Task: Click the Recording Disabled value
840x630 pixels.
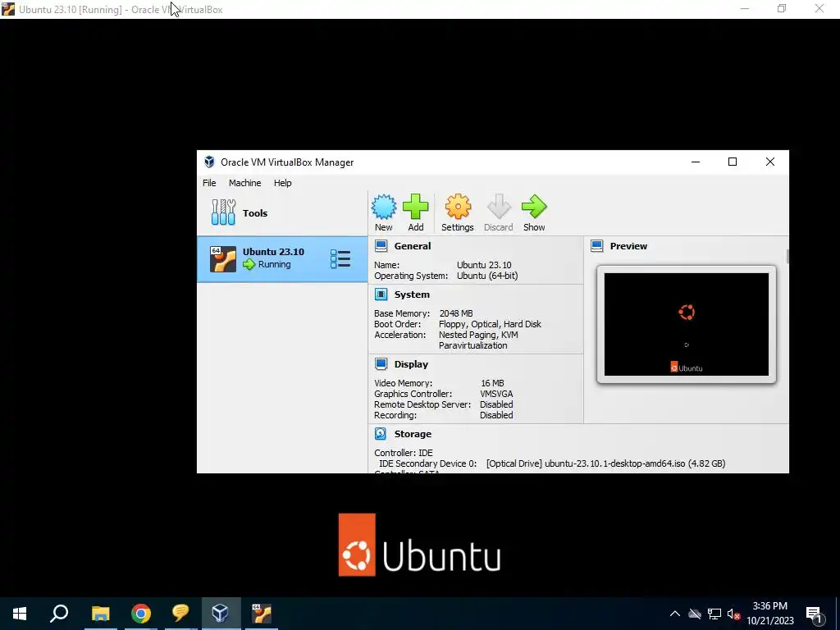Action: click(x=496, y=415)
